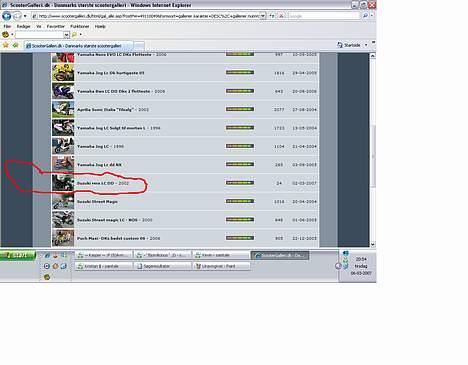This screenshot has width=468, height=365.
Task: Click rating bar of Puch Maxi row
Action: pos(240,238)
